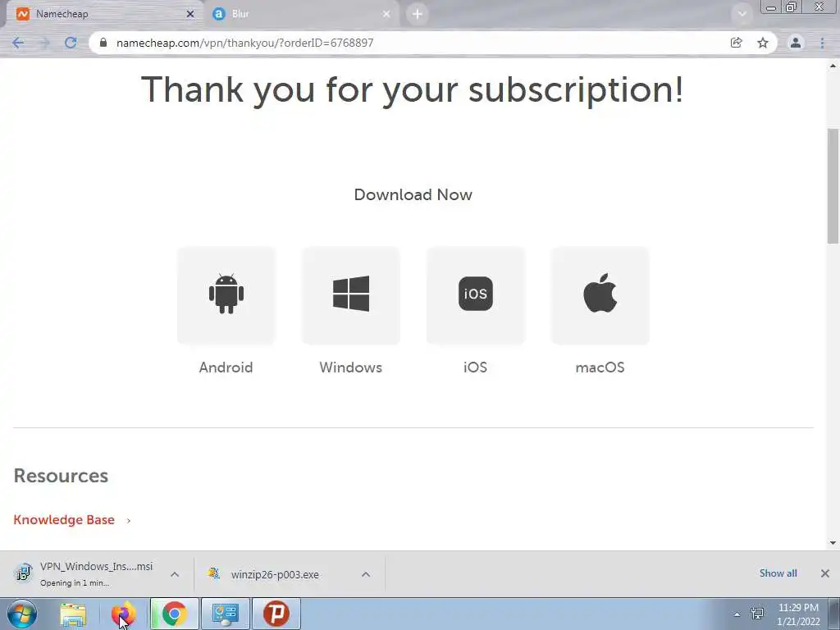Viewport: 840px width, 630px height.
Task: Expand options for winzip26-p003.exe download
Action: tap(366, 574)
